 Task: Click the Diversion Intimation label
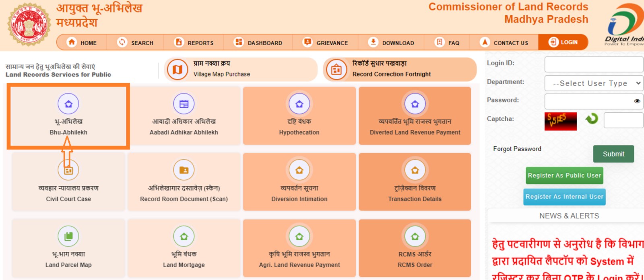point(299,199)
